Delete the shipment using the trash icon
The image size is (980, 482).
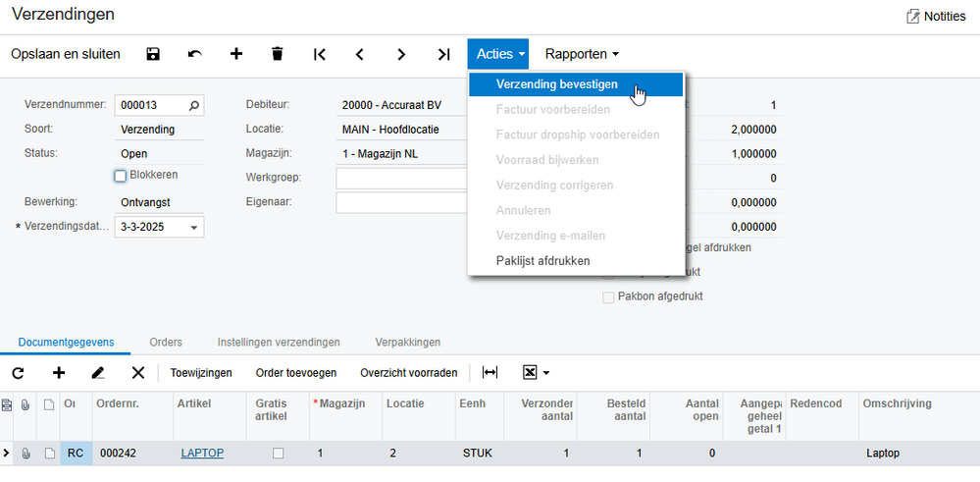pyautogui.click(x=278, y=54)
